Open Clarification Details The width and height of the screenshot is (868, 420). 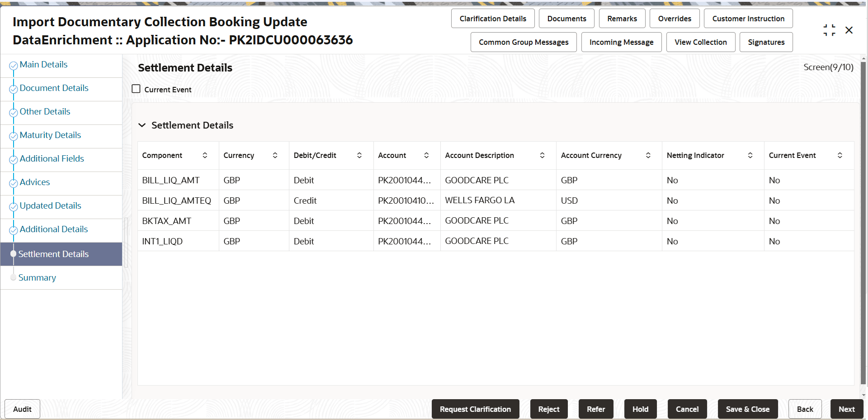coord(493,19)
